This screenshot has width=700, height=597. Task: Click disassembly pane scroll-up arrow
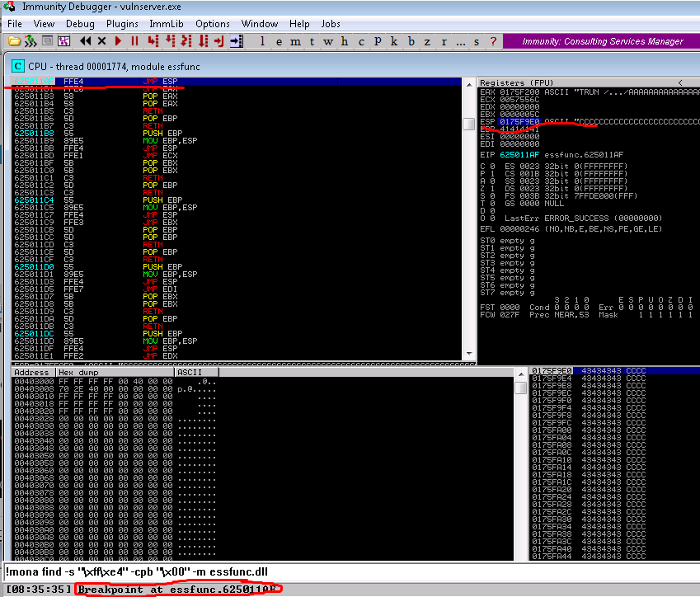[469, 84]
